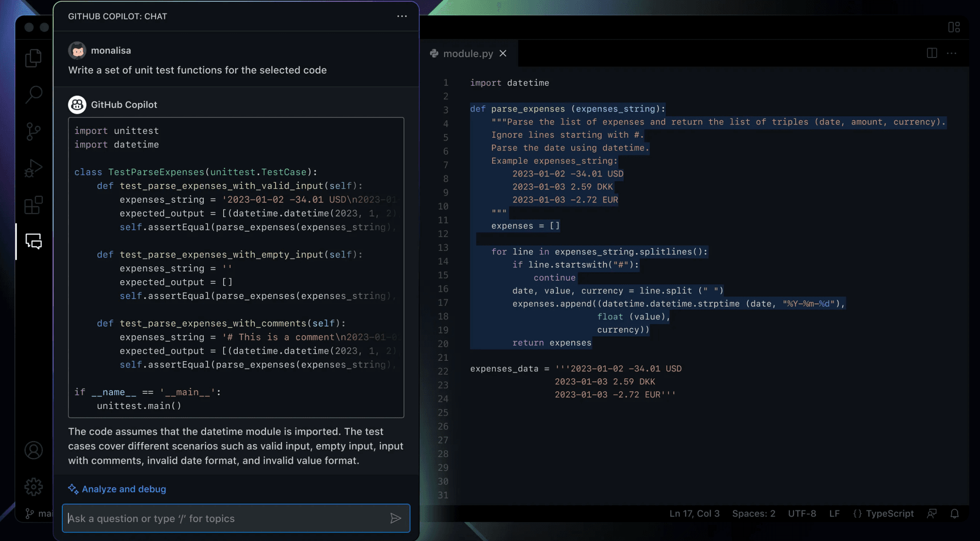The image size is (980, 541).
Task: Open the Explorer files icon in activity bar
Action: point(34,58)
